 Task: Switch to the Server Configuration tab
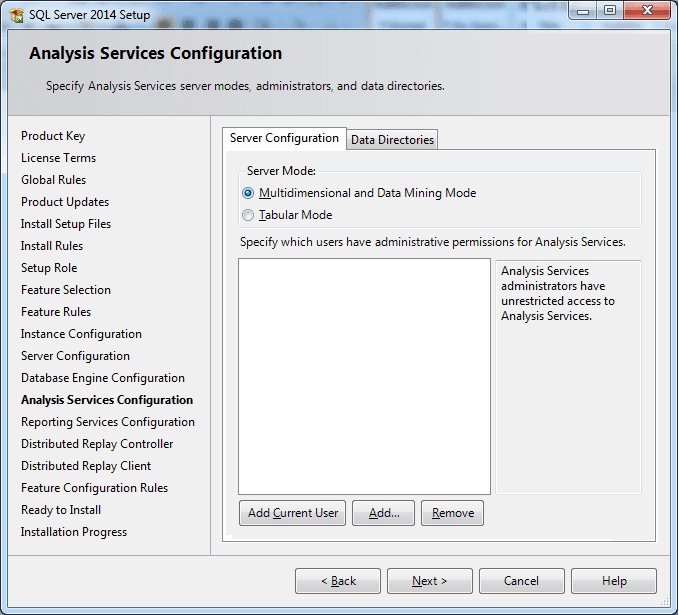pyautogui.click(x=284, y=138)
